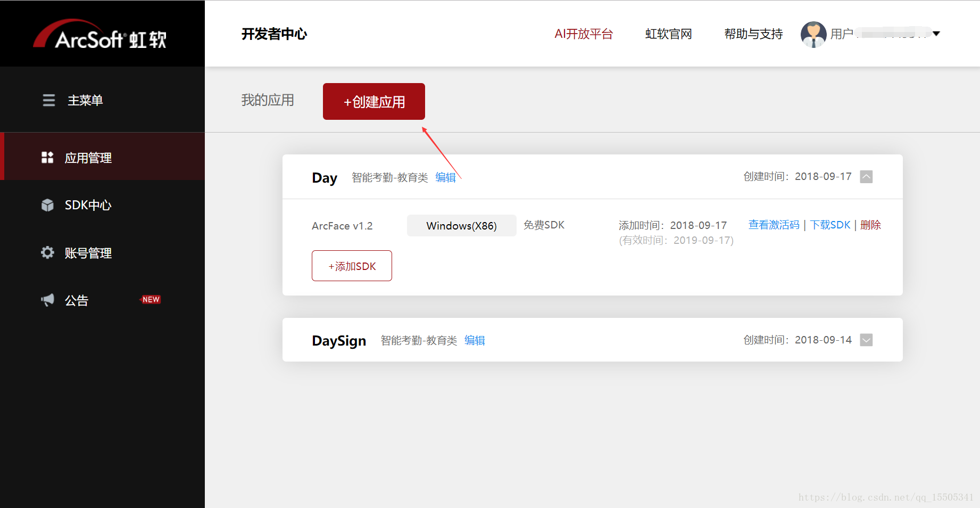Image resolution: width=980 pixels, height=508 pixels.
Task: Click 智能考勤-教育类 category on Day card
Action: click(x=390, y=177)
